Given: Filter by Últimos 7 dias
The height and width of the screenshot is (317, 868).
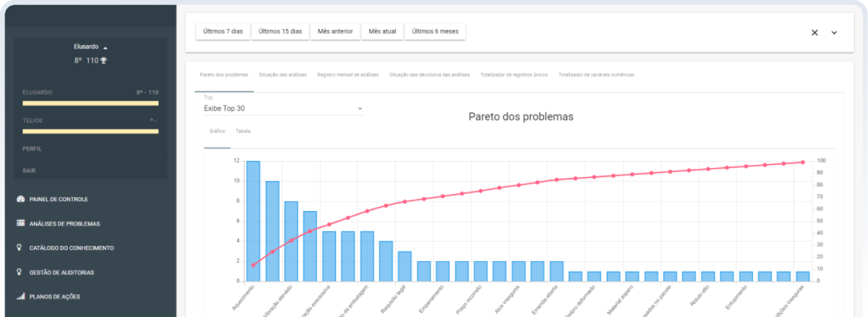Looking at the screenshot, I should pyautogui.click(x=223, y=32).
